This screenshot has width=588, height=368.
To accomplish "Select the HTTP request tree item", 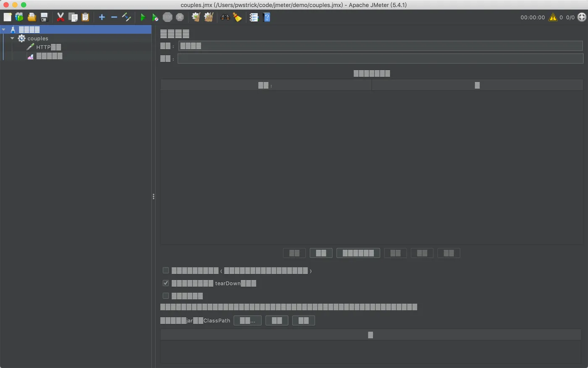I will tap(49, 47).
